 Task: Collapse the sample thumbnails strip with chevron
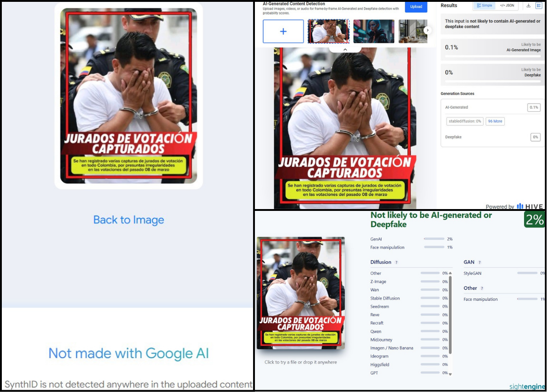[345, 50]
